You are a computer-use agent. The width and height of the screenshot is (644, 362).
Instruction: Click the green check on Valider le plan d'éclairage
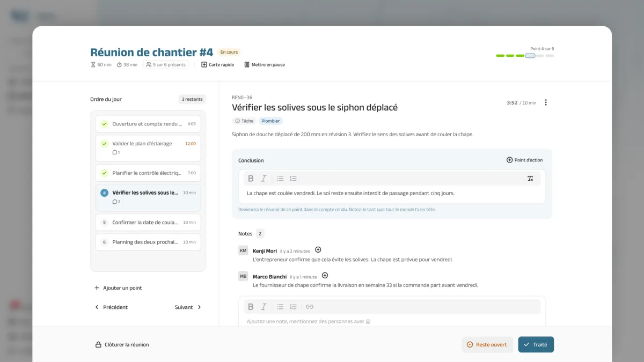pyautogui.click(x=104, y=144)
